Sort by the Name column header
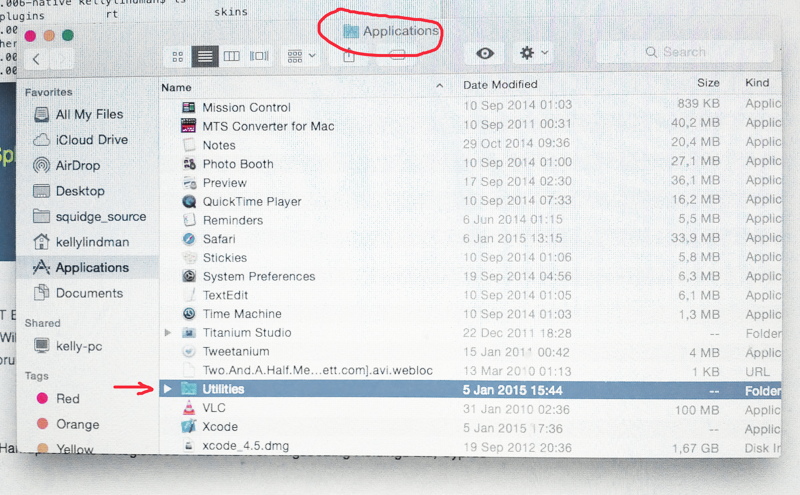 (x=177, y=87)
